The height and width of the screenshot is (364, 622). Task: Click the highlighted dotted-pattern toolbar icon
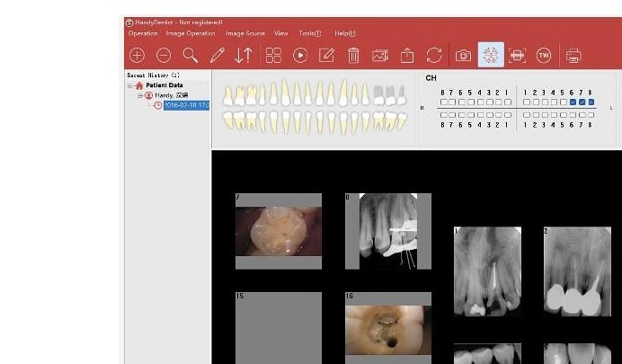coord(491,55)
